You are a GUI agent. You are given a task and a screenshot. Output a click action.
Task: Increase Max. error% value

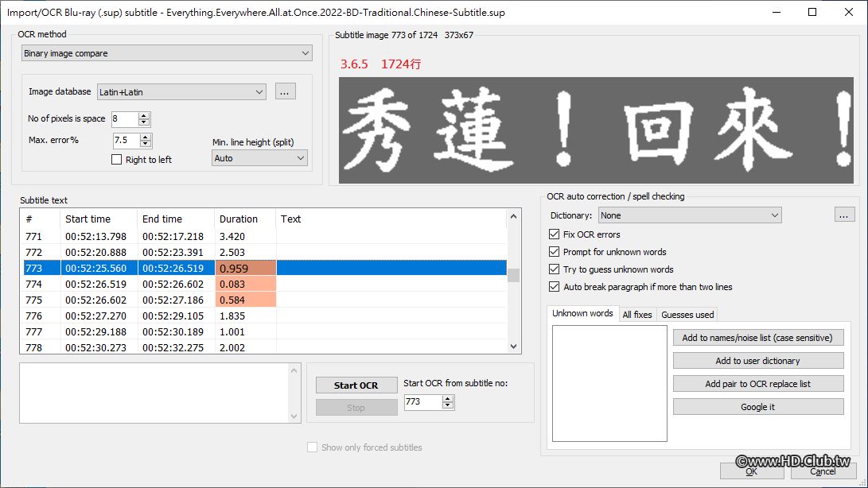(x=146, y=137)
